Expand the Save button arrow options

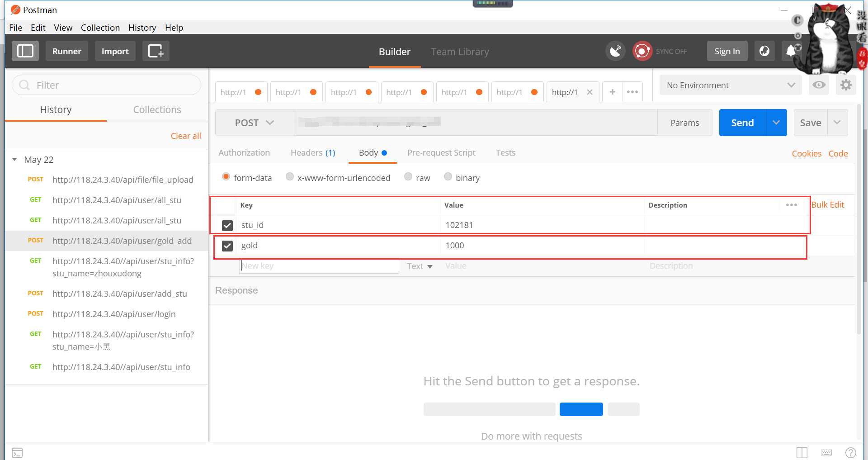pyautogui.click(x=837, y=123)
